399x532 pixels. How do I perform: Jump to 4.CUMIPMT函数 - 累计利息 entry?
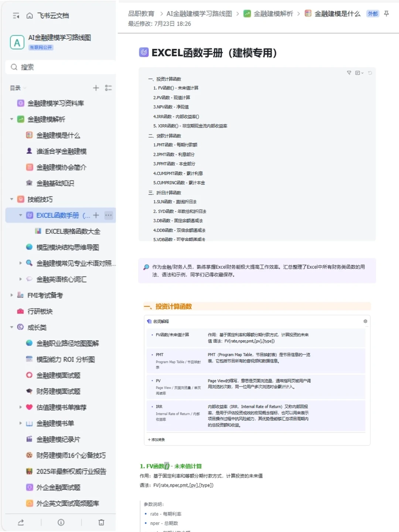tap(178, 173)
